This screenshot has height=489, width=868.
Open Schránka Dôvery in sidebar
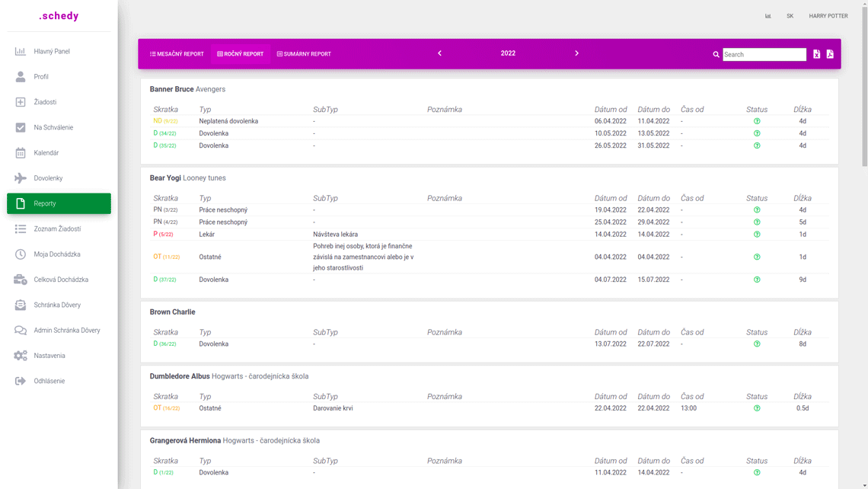57,305
